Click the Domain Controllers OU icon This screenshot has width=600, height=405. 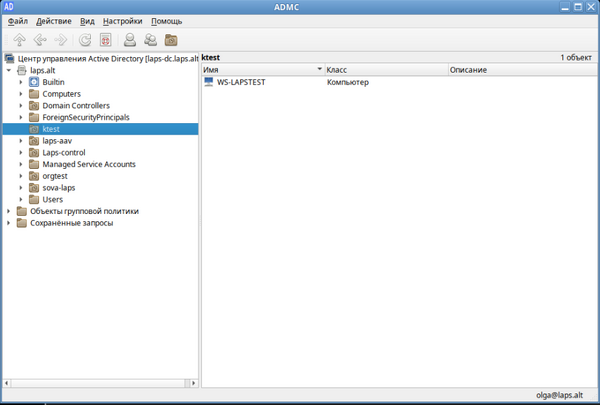tap(34, 106)
